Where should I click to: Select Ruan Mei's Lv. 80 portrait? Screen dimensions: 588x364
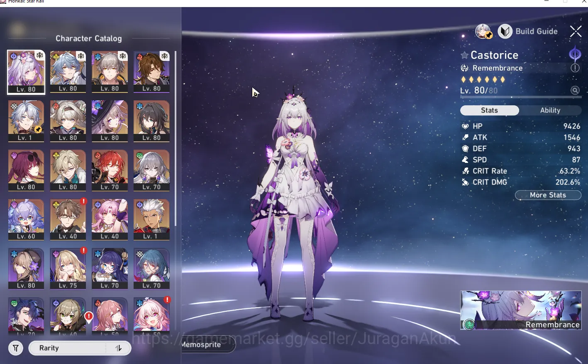[151, 121]
